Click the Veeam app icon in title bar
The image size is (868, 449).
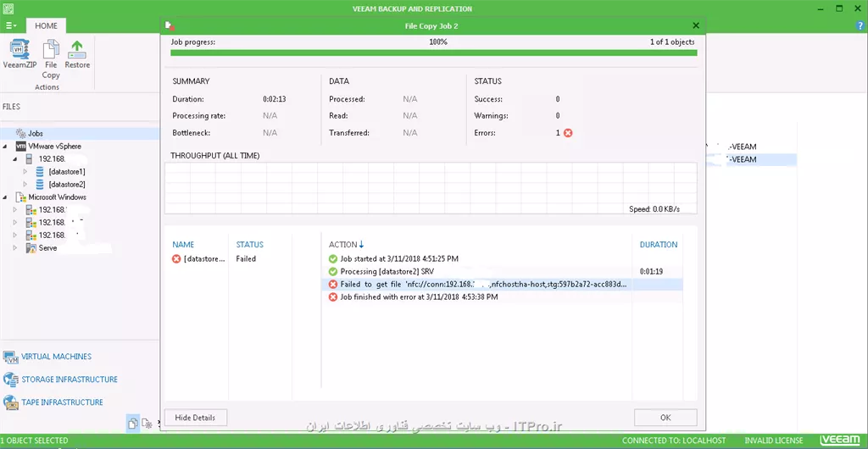coord(8,8)
